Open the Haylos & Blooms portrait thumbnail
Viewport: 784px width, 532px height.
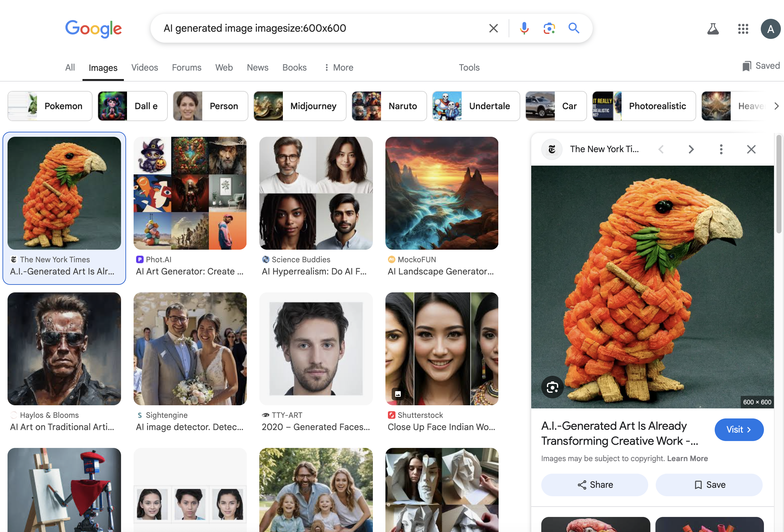64,348
